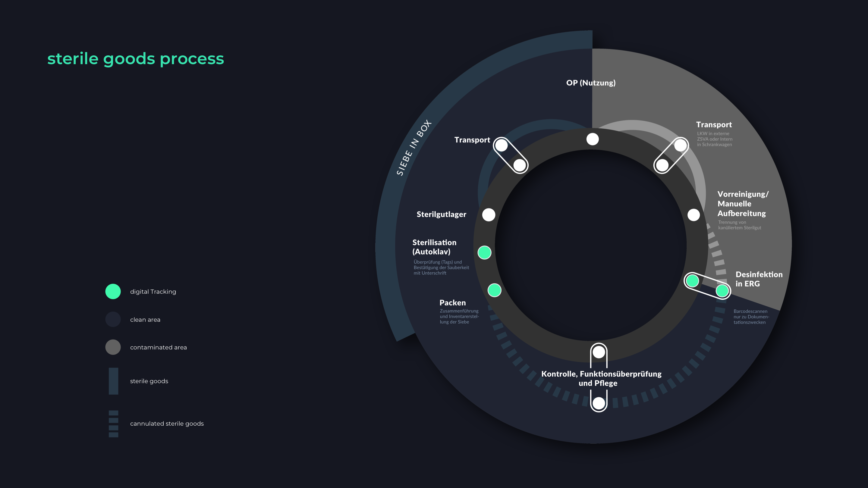Image resolution: width=868 pixels, height=488 pixels.
Task: Select the green Packen tracking node
Action: (x=494, y=290)
